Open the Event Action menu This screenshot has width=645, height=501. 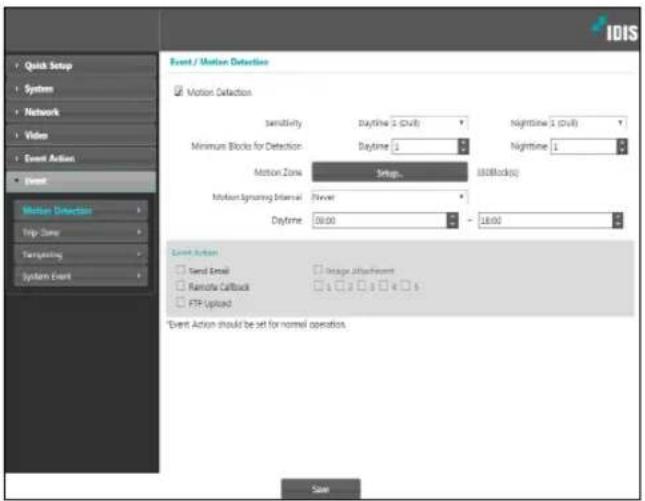(x=81, y=158)
